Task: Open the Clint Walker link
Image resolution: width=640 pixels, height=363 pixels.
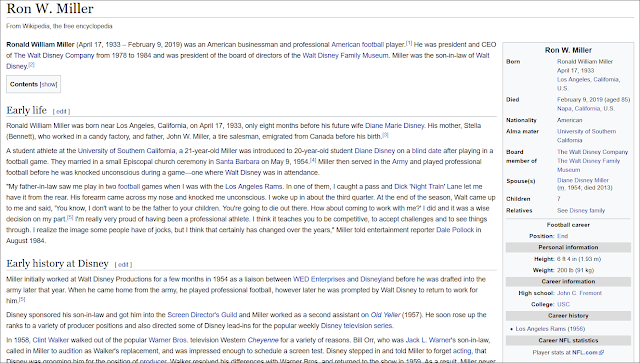Action: [x=51, y=340]
